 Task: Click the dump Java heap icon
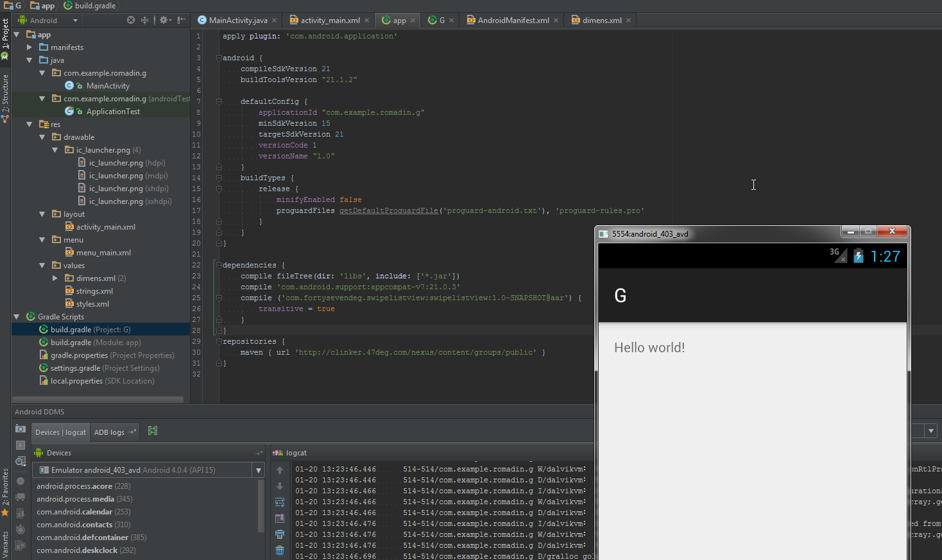(x=21, y=513)
